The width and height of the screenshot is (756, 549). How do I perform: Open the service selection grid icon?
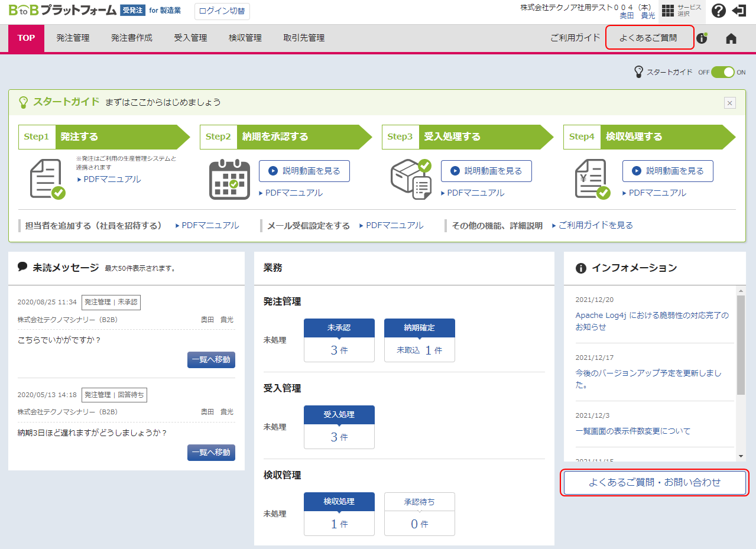(668, 11)
